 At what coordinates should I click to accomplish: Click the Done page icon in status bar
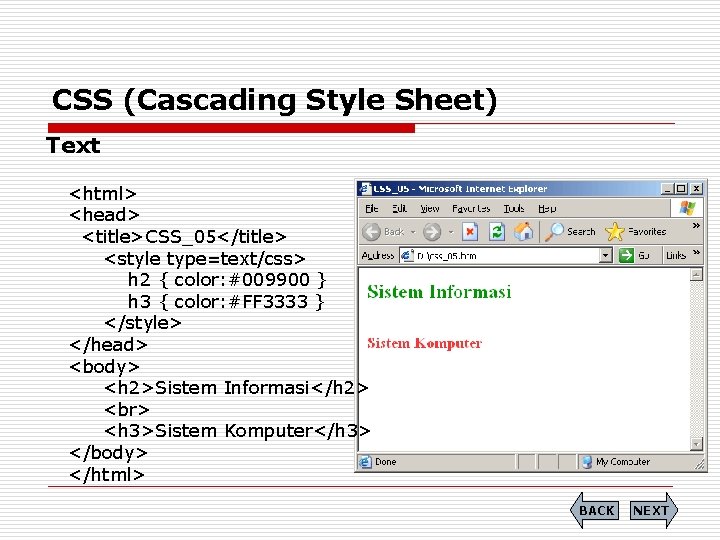tap(365, 461)
